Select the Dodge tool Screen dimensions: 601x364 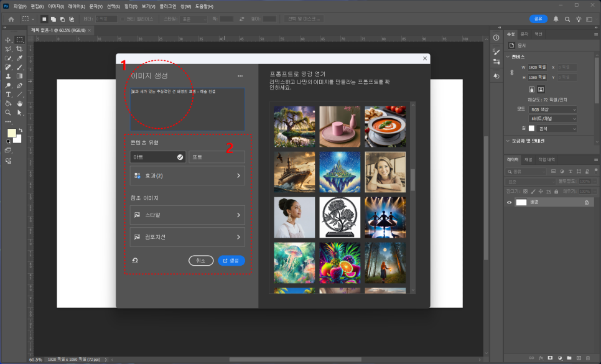coord(8,85)
